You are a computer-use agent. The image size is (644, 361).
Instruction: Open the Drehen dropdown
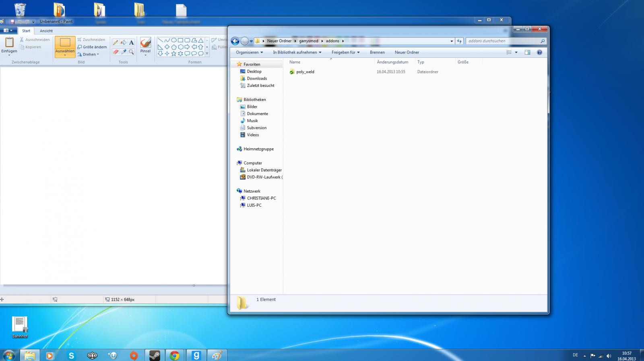89,54
